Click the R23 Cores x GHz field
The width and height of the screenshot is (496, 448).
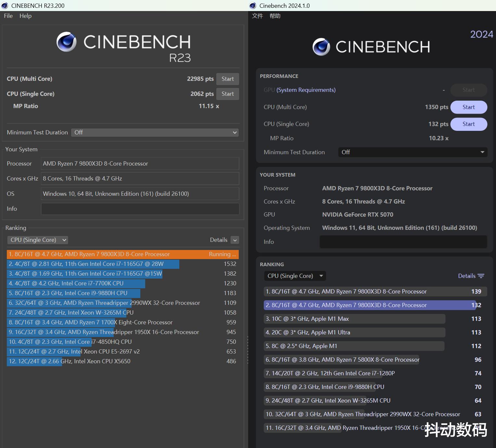pos(140,179)
